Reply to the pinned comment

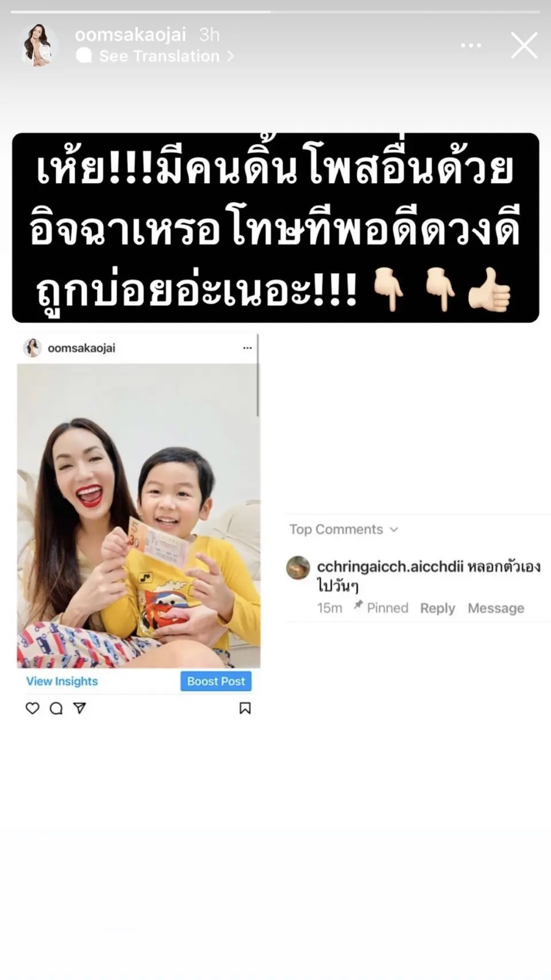click(437, 608)
